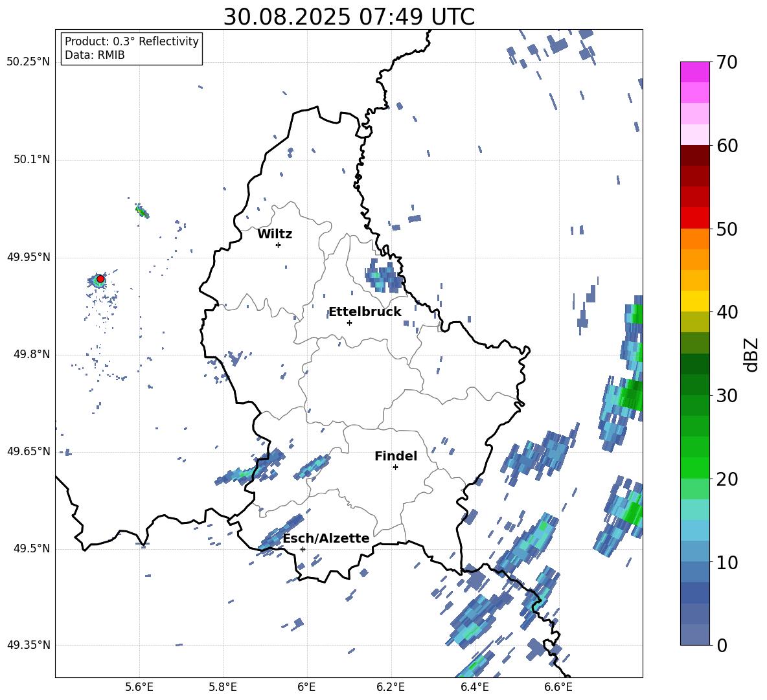Click the cross marker below Esch/Alzette
767x700 pixels.
(x=303, y=549)
